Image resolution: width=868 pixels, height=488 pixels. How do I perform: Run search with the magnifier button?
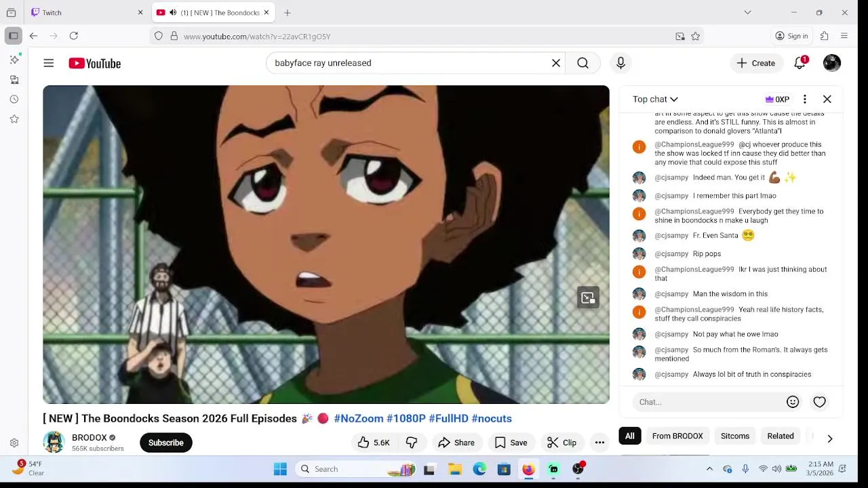(x=583, y=63)
